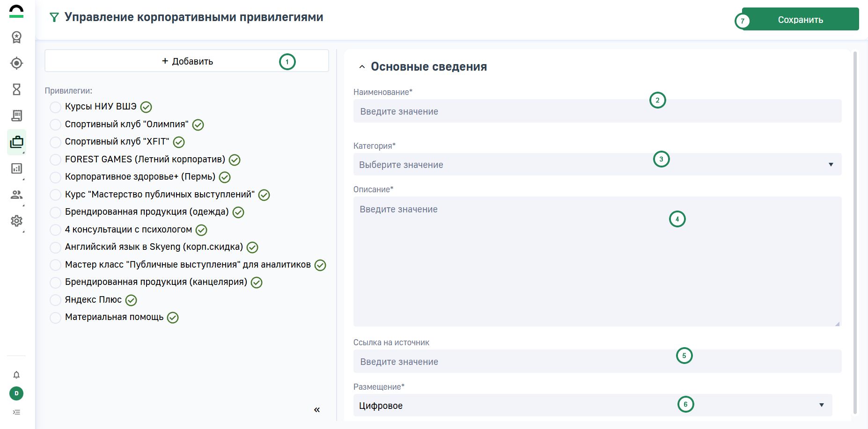The width and height of the screenshot is (868, 429).
Task: Open the chart reports sidebar icon
Action: pos(16,168)
